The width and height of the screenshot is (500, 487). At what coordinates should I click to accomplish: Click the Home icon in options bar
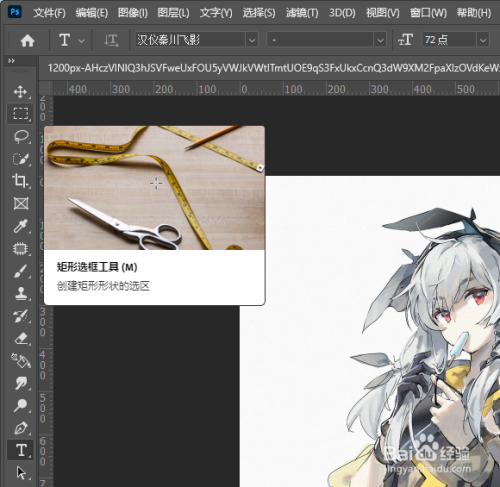(27, 41)
